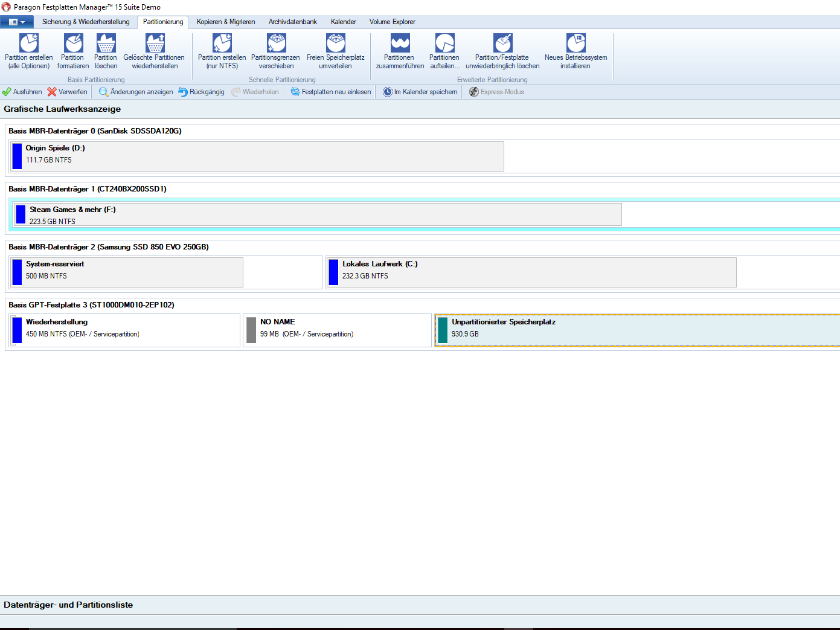Expand Datenträger- und Partitionsliste panel
Screen dimensions: 840x630
[x=420, y=605]
